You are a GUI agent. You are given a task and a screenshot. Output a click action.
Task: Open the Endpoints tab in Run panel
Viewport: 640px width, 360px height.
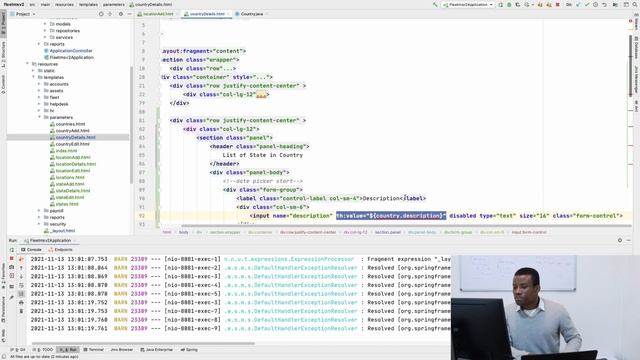click(x=60, y=249)
